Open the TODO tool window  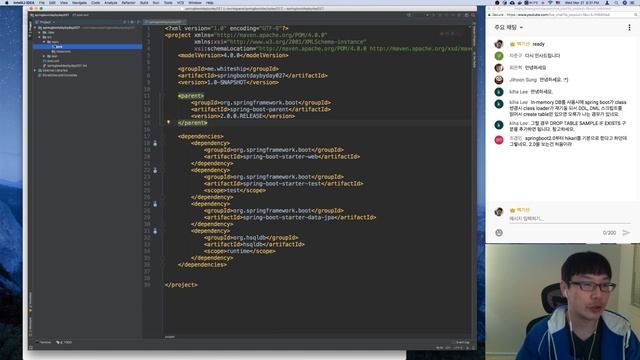(64, 342)
